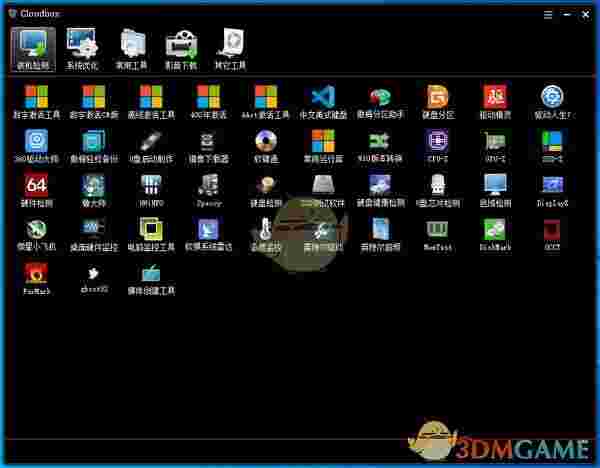Open the red OCCT icon

click(x=552, y=229)
